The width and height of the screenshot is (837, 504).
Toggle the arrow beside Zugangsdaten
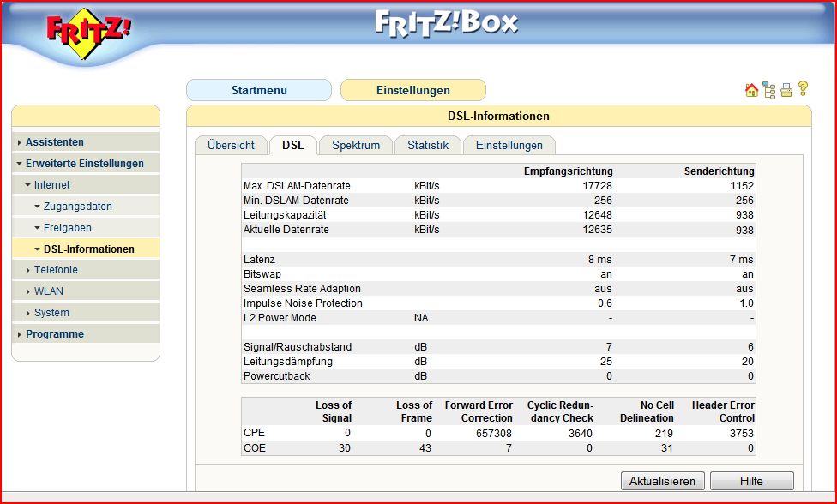pyautogui.click(x=37, y=207)
